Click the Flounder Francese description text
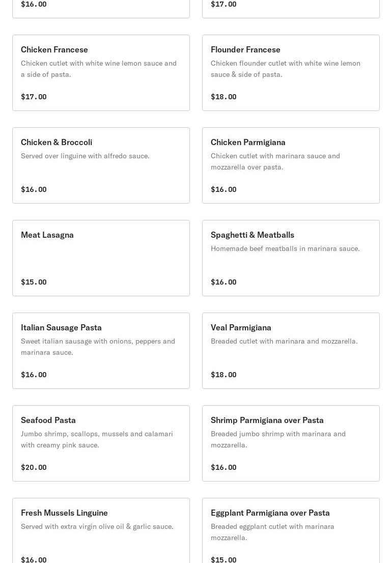This screenshot has height=563, width=392. point(286,69)
